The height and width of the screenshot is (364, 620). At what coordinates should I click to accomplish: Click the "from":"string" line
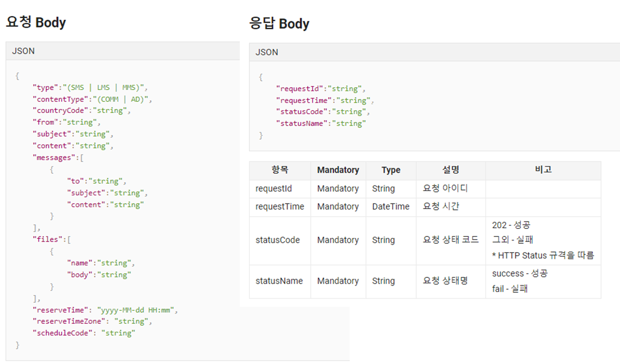(x=66, y=122)
